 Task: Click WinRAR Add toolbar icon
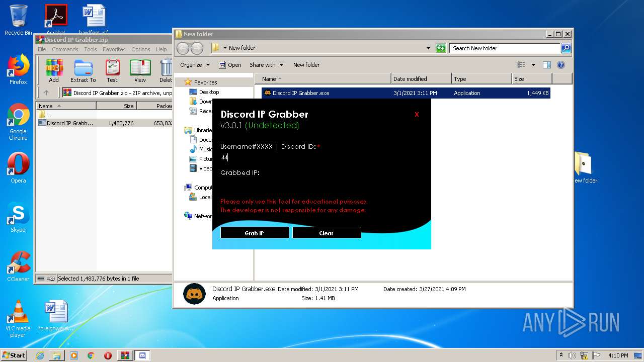pos(54,70)
